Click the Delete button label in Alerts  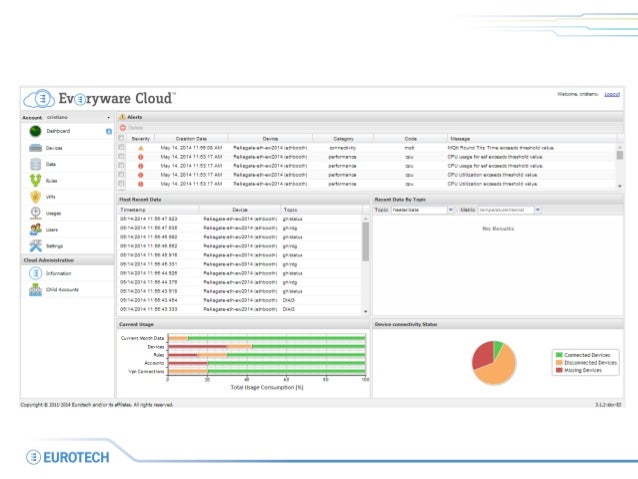[136, 128]
